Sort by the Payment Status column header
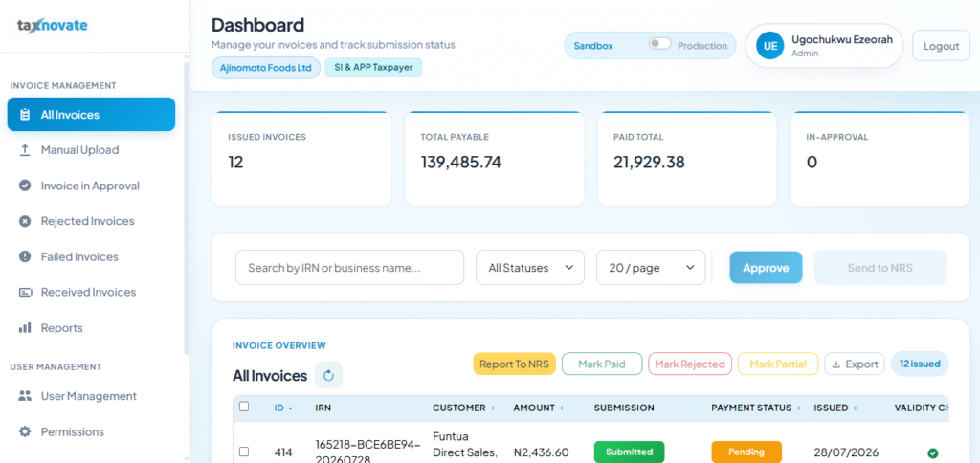Image resolution: width=980 pixels, height=463 pixels. [x=756, y=408]
